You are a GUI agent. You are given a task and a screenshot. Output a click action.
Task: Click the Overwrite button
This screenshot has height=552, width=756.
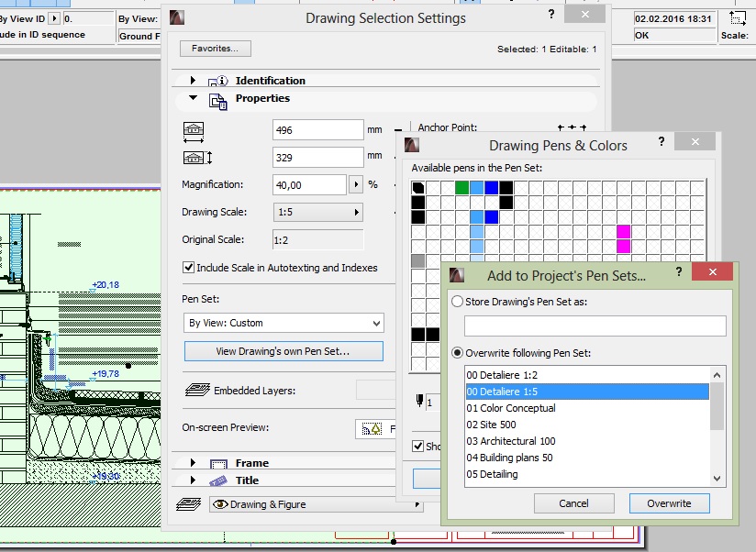point(669,502)
